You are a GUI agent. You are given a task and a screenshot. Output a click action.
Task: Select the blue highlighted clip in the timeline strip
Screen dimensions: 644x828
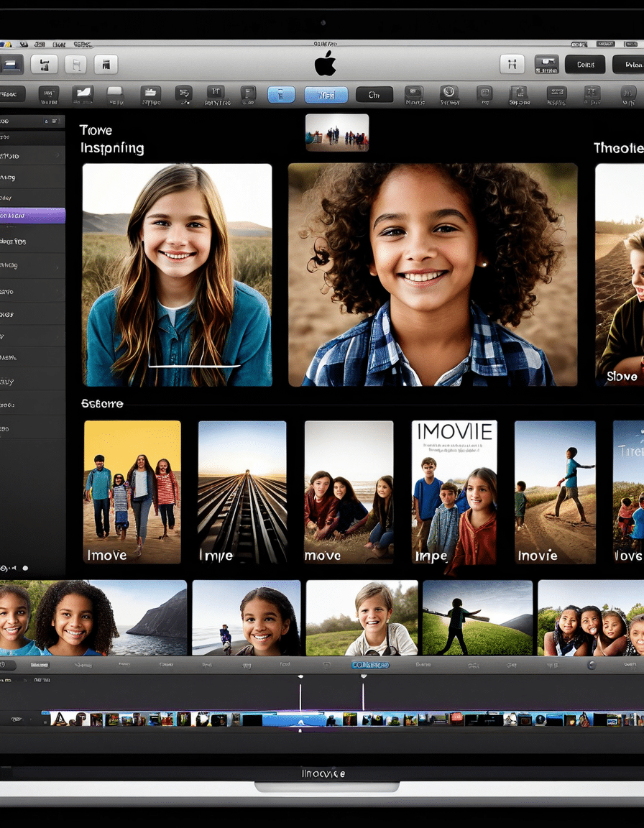pyautogui.click(x=294, y=719)
